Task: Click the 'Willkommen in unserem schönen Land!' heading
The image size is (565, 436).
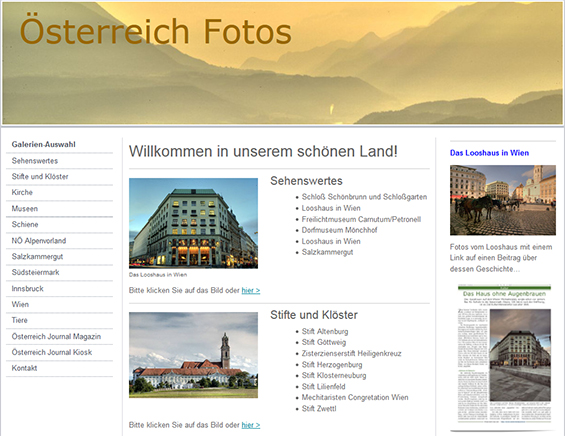Action: [263, 151]
